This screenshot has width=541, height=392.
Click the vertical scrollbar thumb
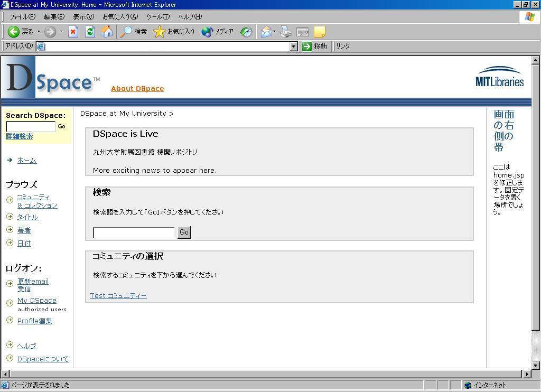click(x=536, y=198)
